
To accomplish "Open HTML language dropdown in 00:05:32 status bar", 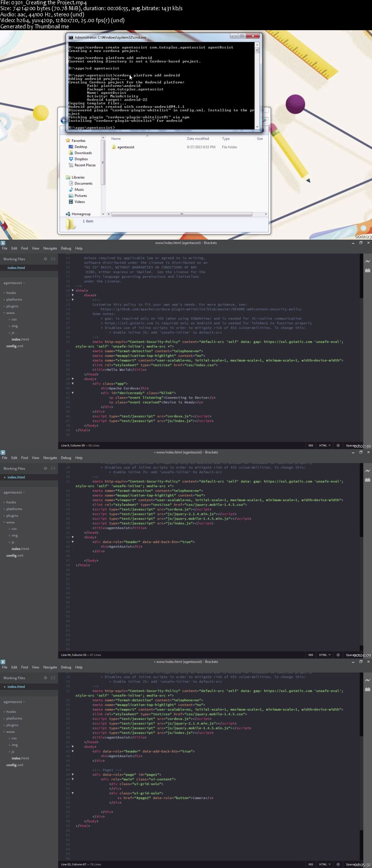I will click(325, 864).
